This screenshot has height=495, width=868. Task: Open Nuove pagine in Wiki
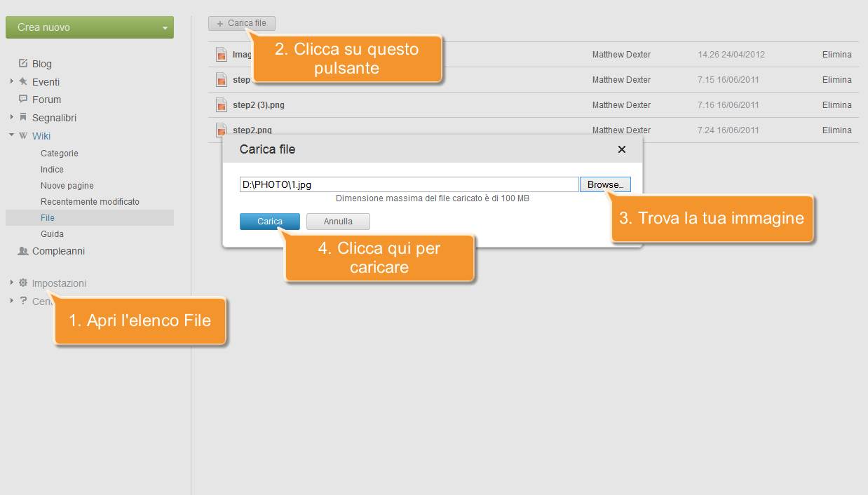pyautogui.click(x=67, y=186)
